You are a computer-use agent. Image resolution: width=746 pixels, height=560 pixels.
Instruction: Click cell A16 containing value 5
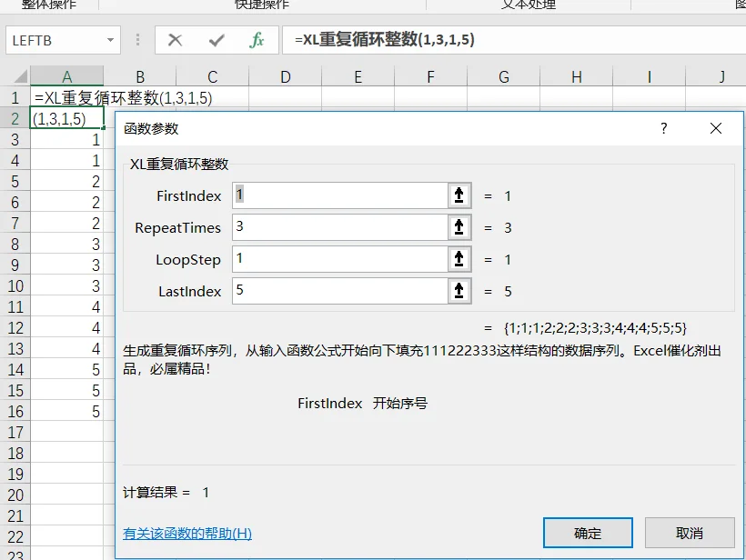coord(67,411)
